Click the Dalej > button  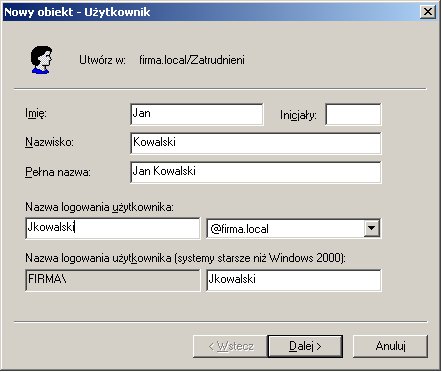pos(305,346)
